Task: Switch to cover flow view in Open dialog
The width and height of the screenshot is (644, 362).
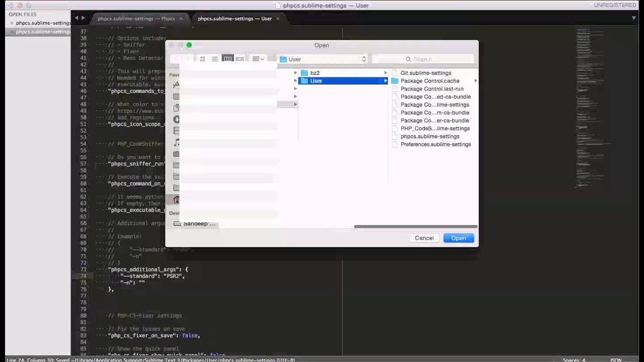Action: click(240, 59)
